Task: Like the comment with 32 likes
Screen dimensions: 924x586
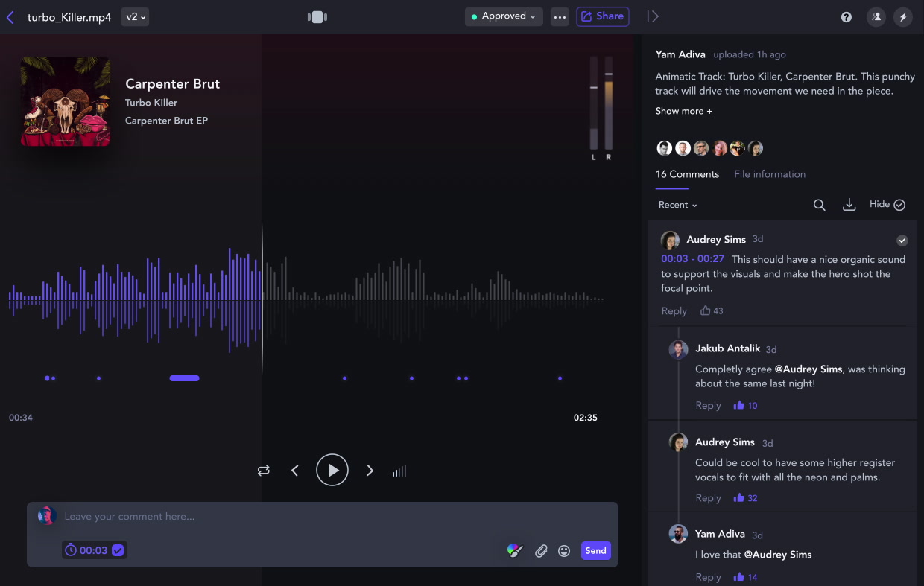Action: pos(745,498)
